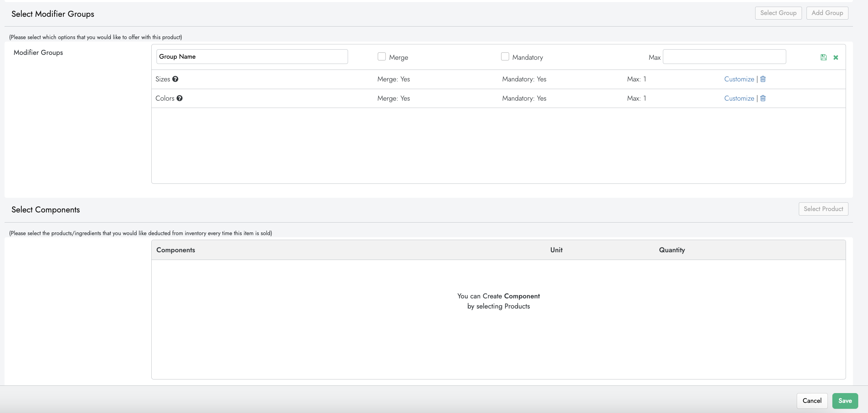Click the delete icon for Colors group
This screenshot has height=413, width=868.
(763, 98)
